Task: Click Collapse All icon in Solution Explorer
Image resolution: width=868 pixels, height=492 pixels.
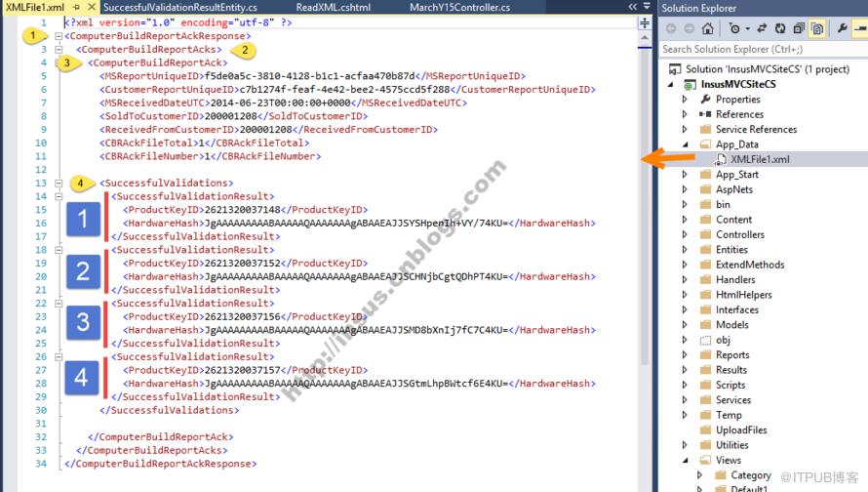Action: click(799, 28)
